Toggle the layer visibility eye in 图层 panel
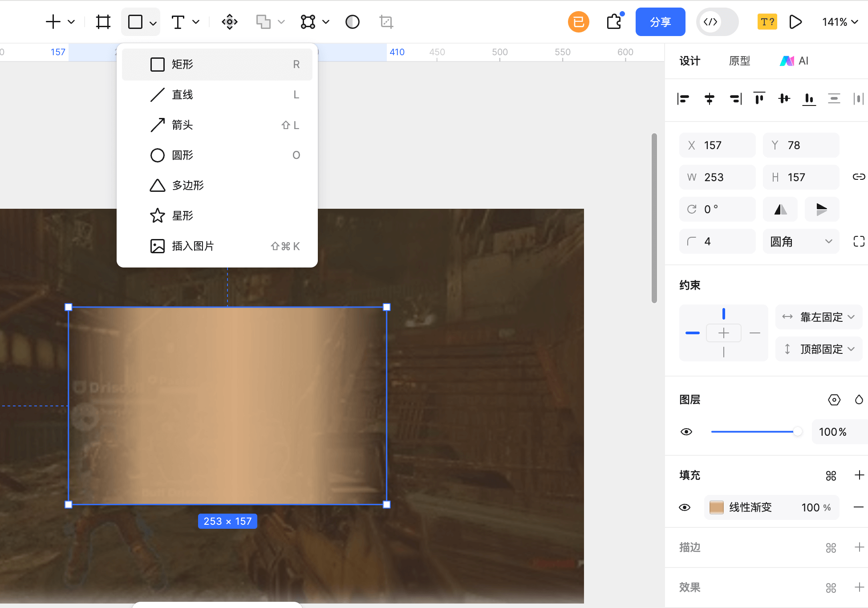Viewport: 868px width, 608px height. 686,431
